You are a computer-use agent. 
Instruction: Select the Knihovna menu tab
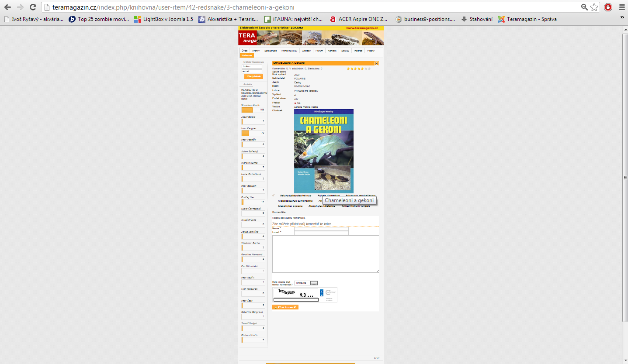coord(247,55)
